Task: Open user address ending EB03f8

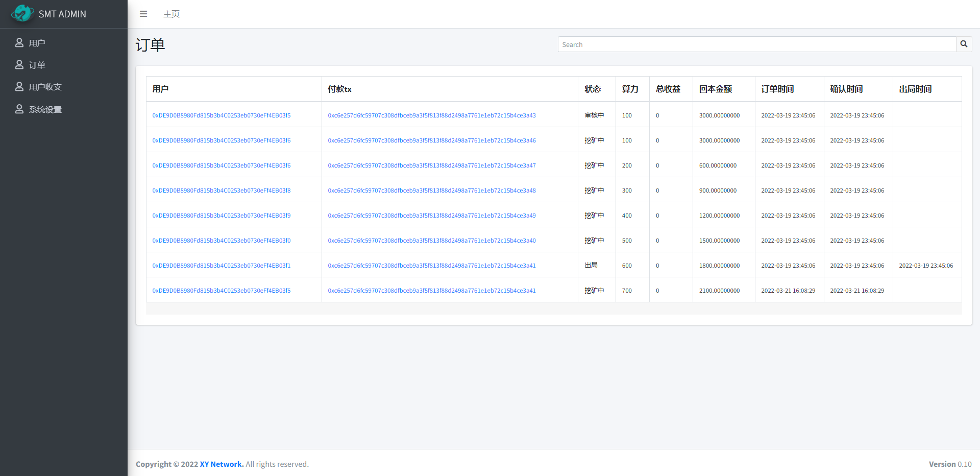Action: coord(221,191)
